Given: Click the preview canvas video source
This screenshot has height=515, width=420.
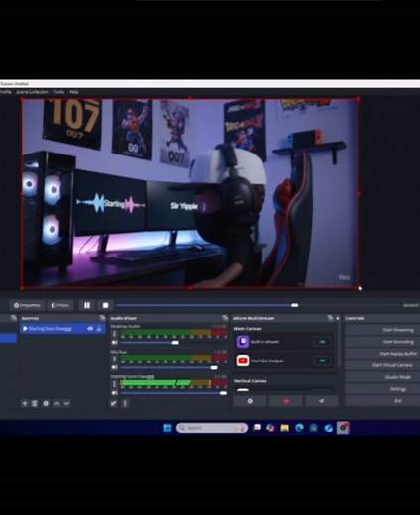Looking at the screenshot, I should (x=190, y=193).
